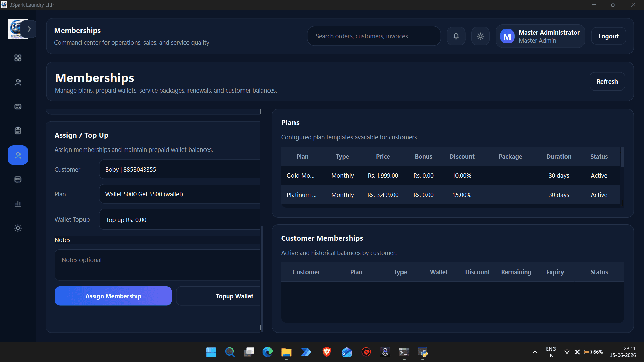Click the Remaining header in Customer Memberships
The height and width of the screenshot is (362, 644).
pyautogui.click(x=516, y=272)
